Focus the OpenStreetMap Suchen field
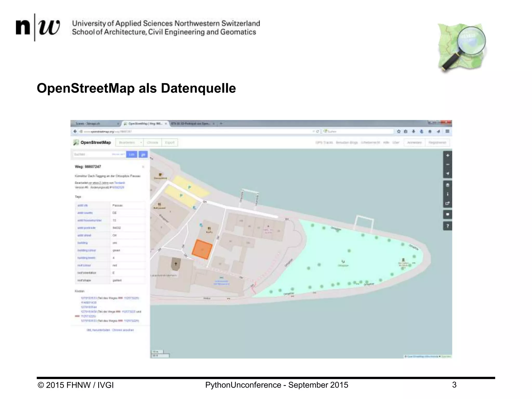Image resolution: width=532 pixels, height=399 pixels. (99, 154)
